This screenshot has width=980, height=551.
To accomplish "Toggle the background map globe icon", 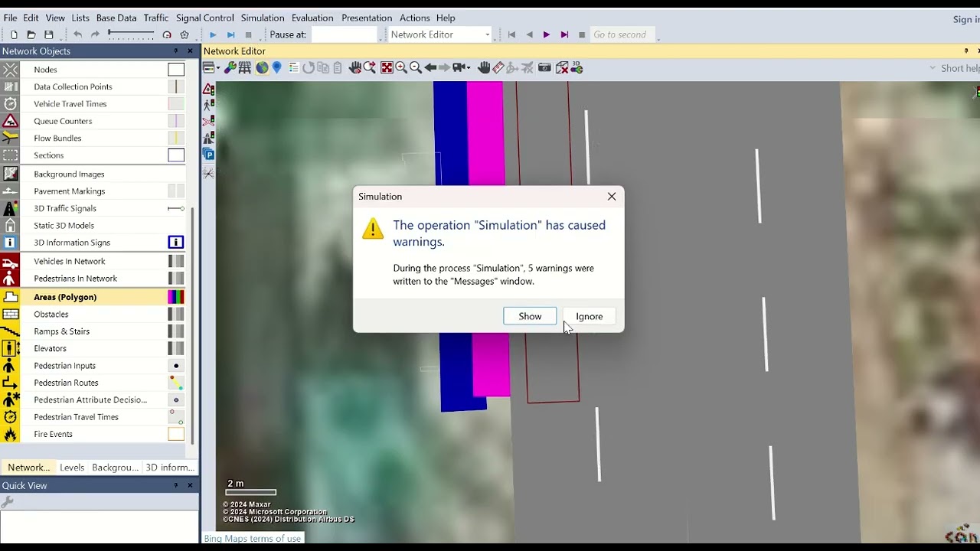I will tap(262, 67).
